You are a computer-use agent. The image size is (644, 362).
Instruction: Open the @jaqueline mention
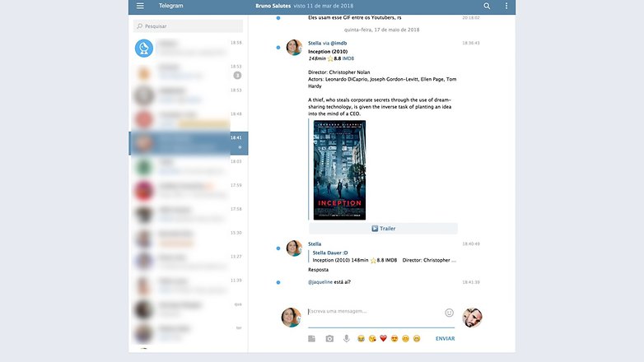[320, 282]
